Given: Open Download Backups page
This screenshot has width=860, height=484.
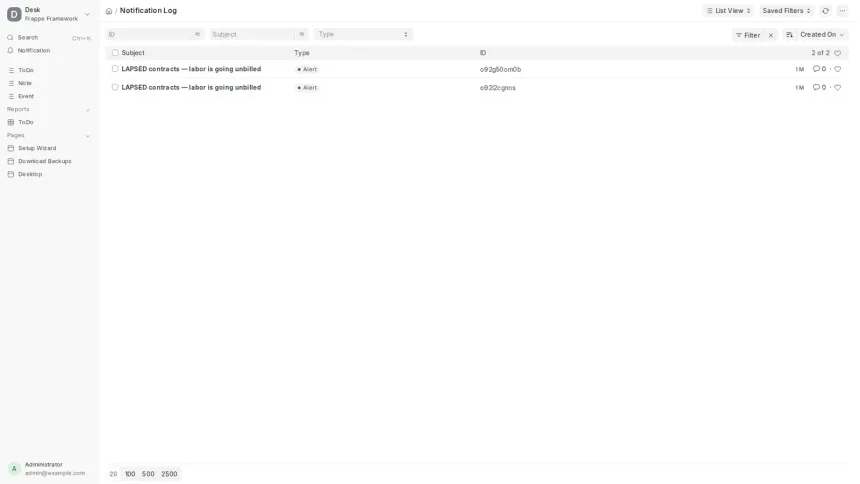Looking at the screenshot, I should coord(49,161).
